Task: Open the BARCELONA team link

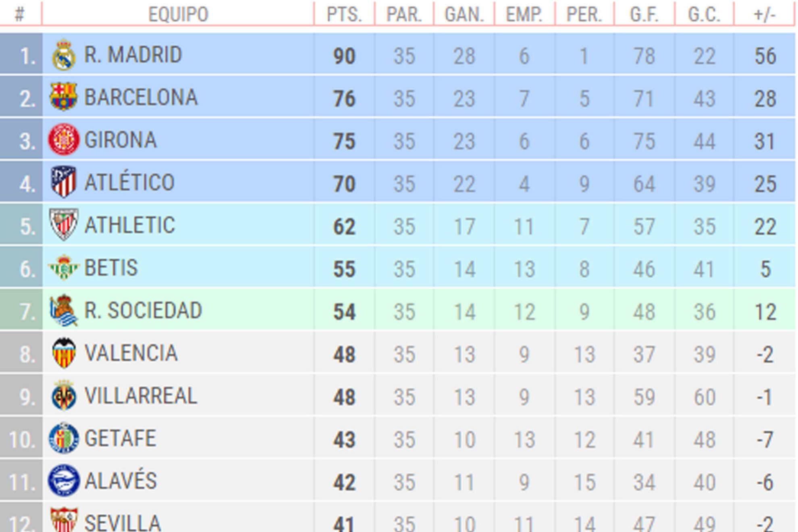Action: click(x=141, y=98)
